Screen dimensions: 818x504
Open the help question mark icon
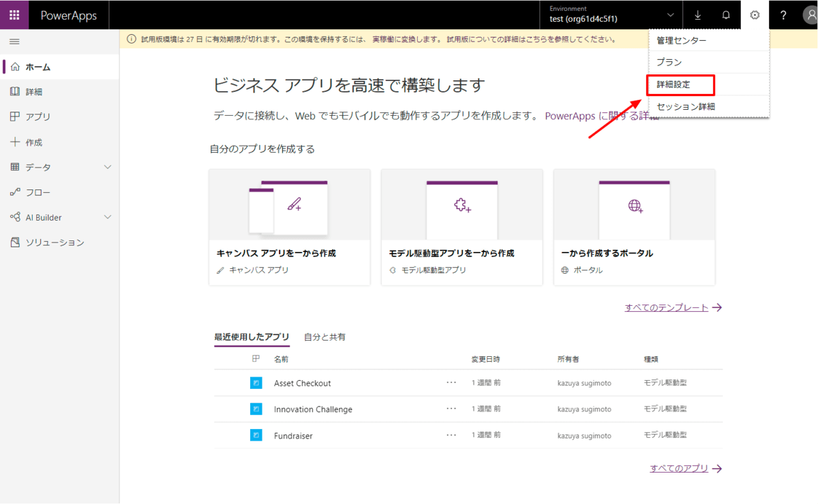pyautogui.click(x=783, y=15)
